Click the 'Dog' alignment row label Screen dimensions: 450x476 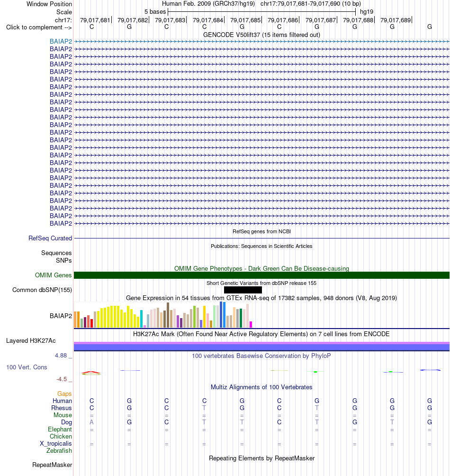pyautogui.click(x=67, y=422)
